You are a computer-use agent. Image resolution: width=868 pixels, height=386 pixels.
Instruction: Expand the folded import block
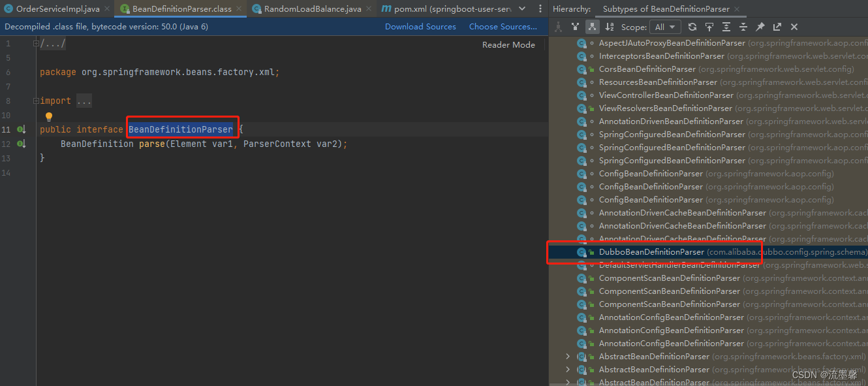pos(37,101)
